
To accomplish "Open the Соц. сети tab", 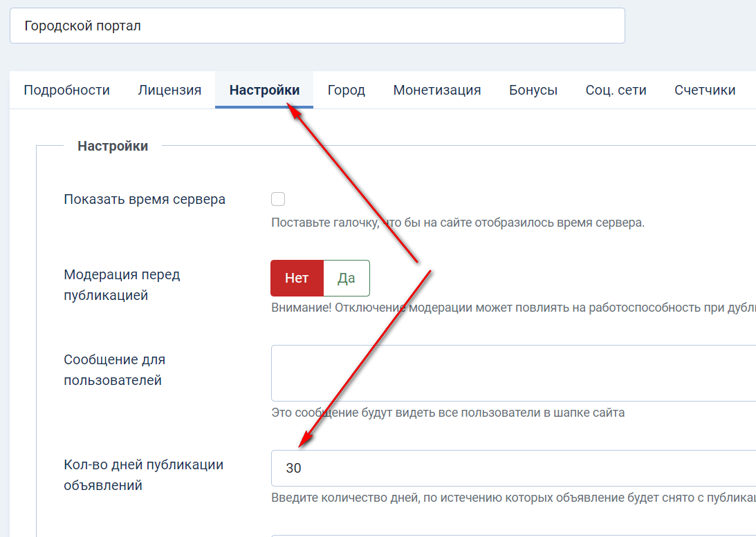I will pyautogui.click(x=616, y=90).
